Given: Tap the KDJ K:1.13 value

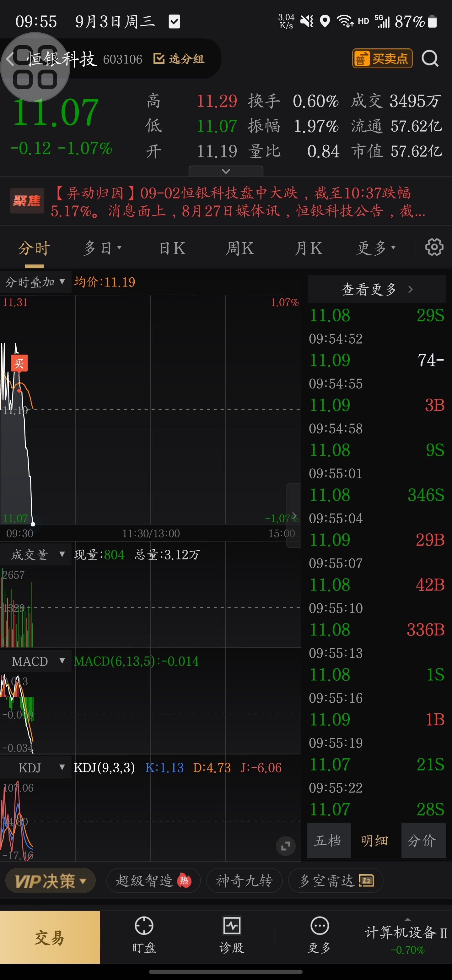Looking at the screenshot, I should pyautogui.click(x=164, y=768).
